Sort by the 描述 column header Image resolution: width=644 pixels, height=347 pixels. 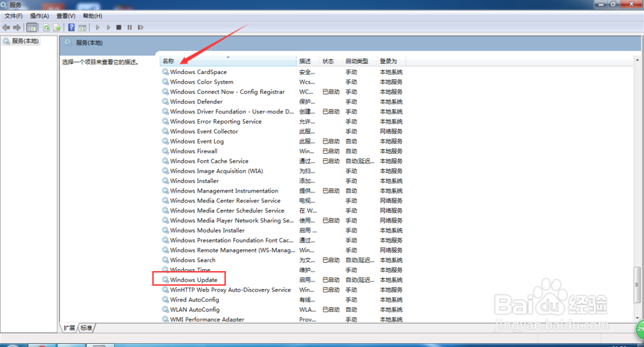tap(308, 61)
